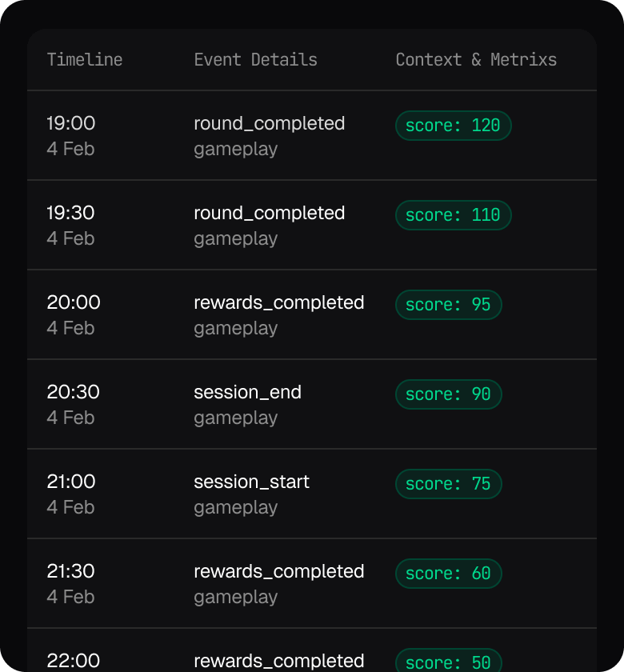
Task: Select the score: 60 badge
Action: pyautogui.click(x=448, y=574)
